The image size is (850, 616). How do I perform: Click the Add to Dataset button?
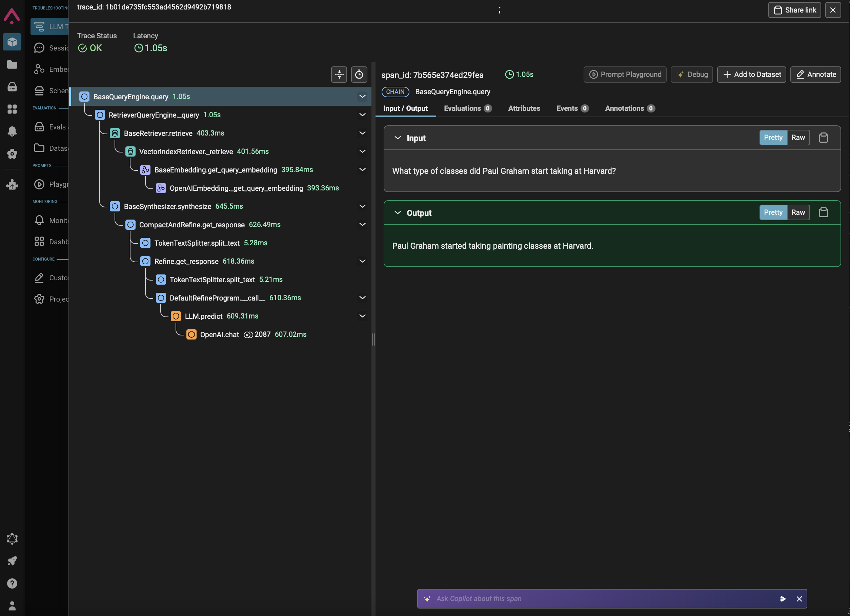[x=751, y=74]
